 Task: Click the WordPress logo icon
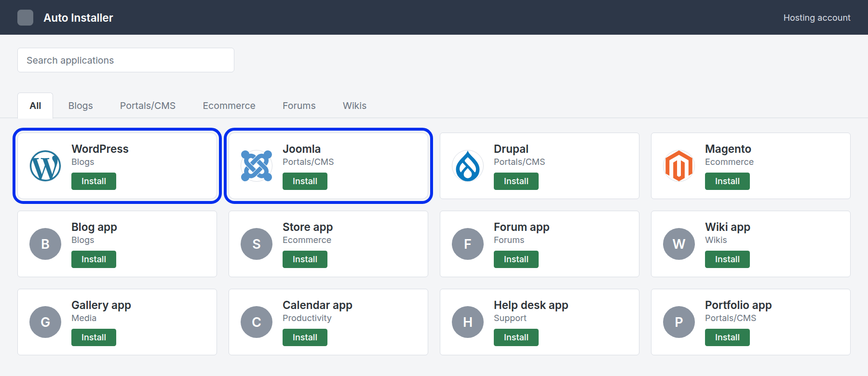tap(45, 166)
